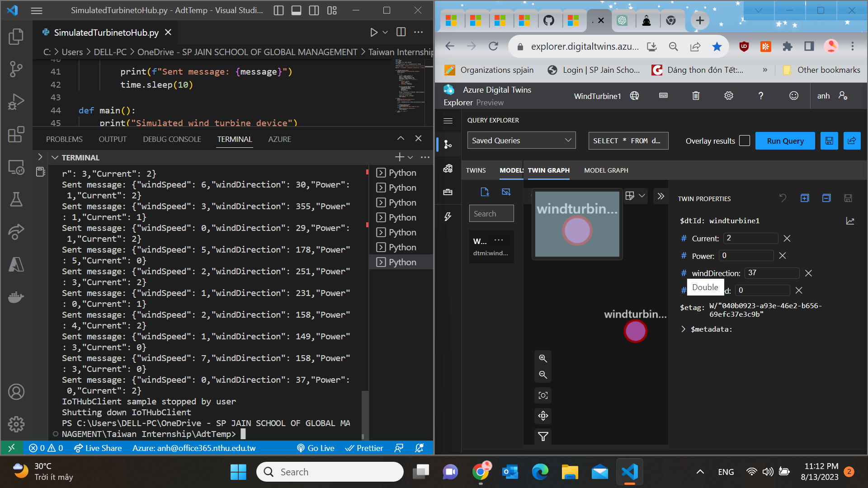The height and width of the screenshot is (488, 868).
Task: Open run options dropdown arrow
Action: point(385,32)
